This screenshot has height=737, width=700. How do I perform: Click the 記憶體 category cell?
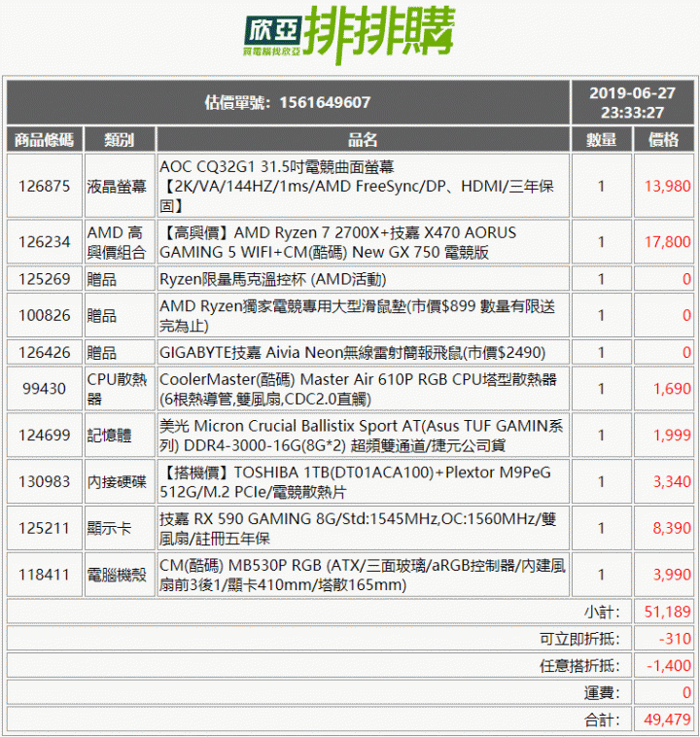[120, 435]
